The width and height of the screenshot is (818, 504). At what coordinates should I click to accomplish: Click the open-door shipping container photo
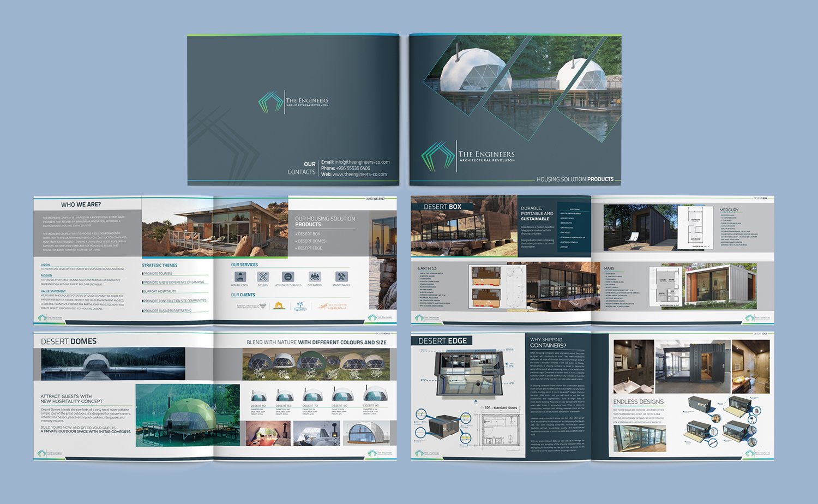click(693, 367)
